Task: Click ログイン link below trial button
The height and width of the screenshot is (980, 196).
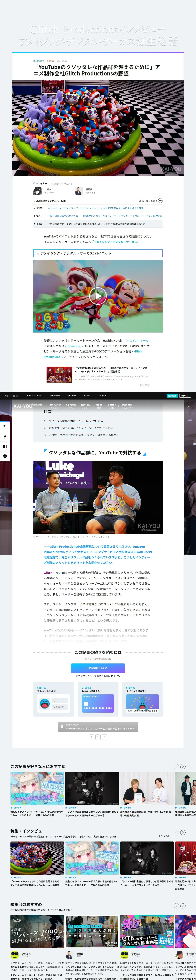Action: [116, 676]
